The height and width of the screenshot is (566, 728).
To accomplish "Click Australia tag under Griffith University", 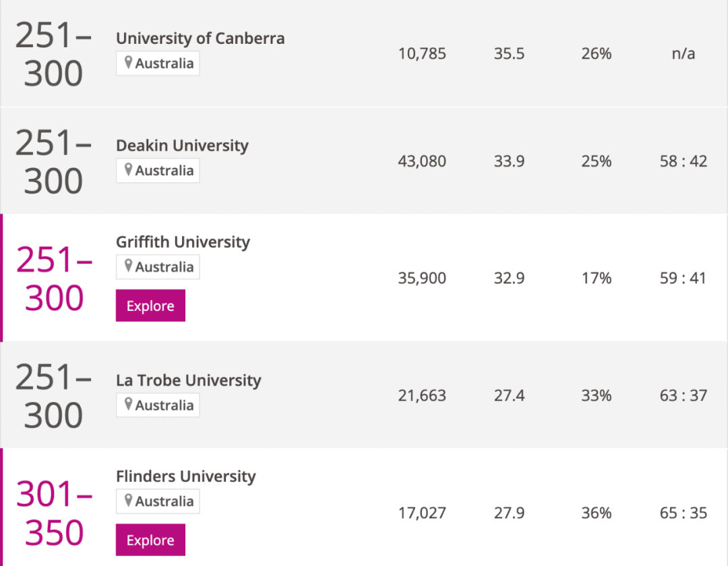I will click(164, 267).
